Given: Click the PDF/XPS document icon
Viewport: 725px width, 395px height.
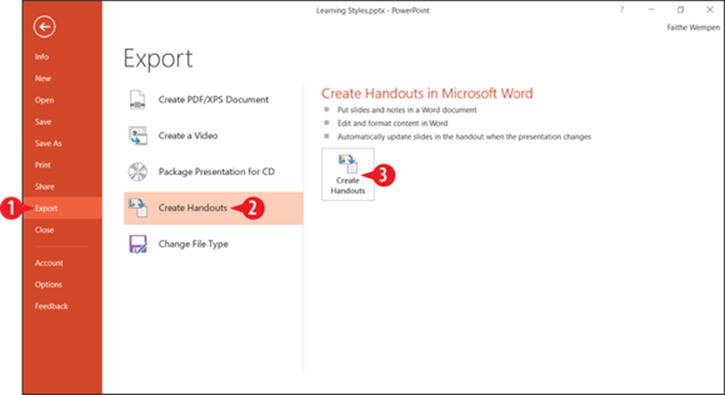Looking at the screenshot, I should pos(137,99).
